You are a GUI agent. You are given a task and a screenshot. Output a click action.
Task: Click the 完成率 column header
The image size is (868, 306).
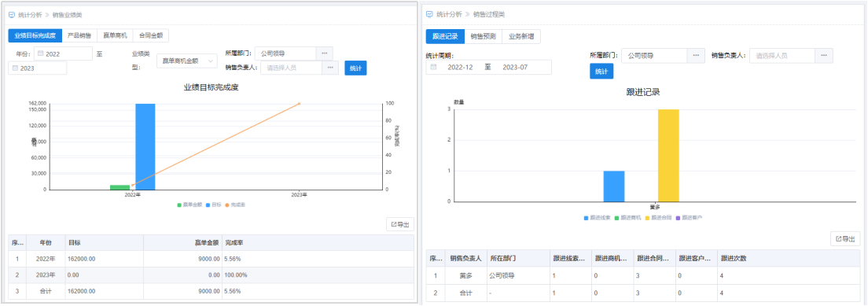click(318, 242)
